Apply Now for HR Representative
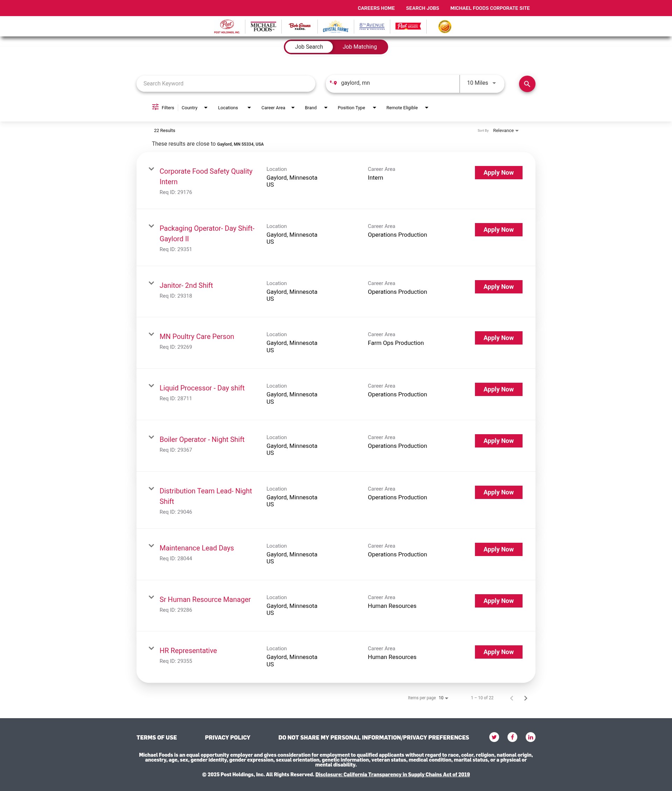The image size is (672, 791). tap(498, 652)
